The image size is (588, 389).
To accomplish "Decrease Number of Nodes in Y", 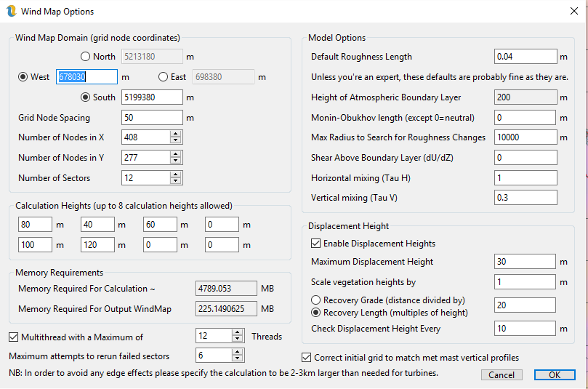I will coord(176,161).
